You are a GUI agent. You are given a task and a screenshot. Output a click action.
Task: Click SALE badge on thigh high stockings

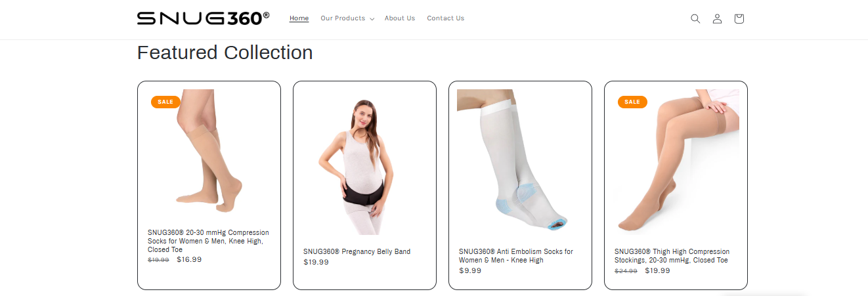[x=632, y=102]
